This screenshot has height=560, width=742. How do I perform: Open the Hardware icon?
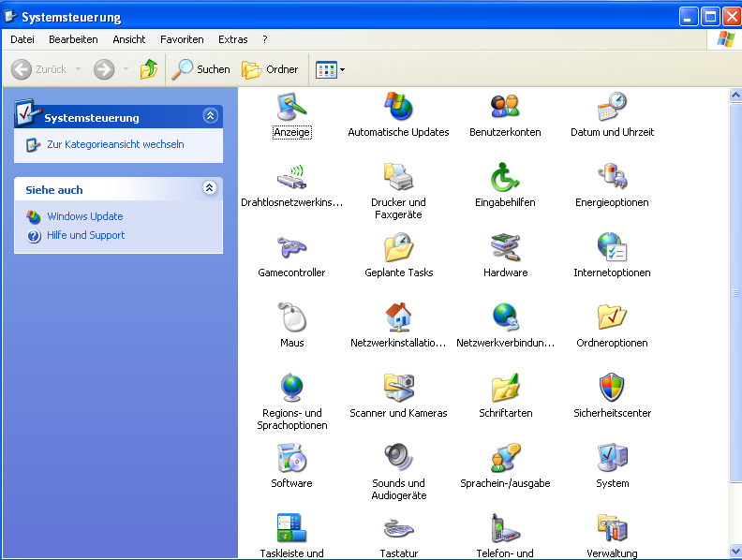[505, 247]
